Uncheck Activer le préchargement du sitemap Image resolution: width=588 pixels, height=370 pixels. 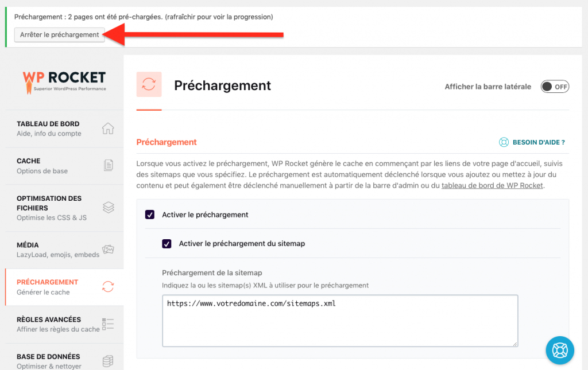[167, 243]
